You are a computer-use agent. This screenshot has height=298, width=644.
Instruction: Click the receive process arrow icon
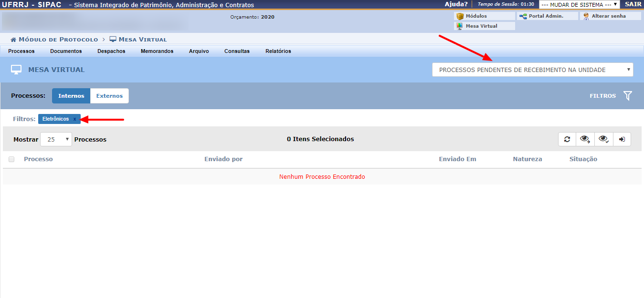coord(622,139)
